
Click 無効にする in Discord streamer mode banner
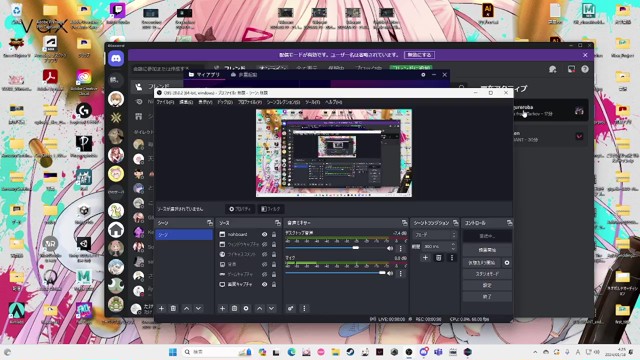(x=420, y=55)
